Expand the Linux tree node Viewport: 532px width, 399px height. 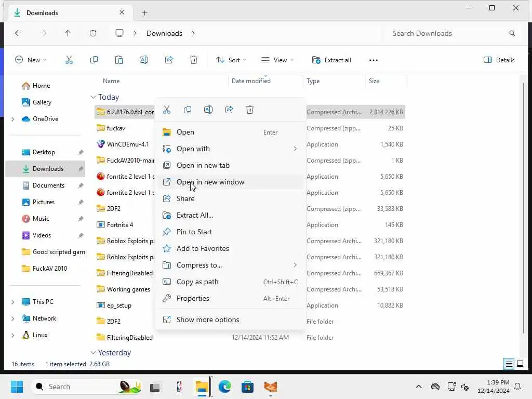[13, 335]
